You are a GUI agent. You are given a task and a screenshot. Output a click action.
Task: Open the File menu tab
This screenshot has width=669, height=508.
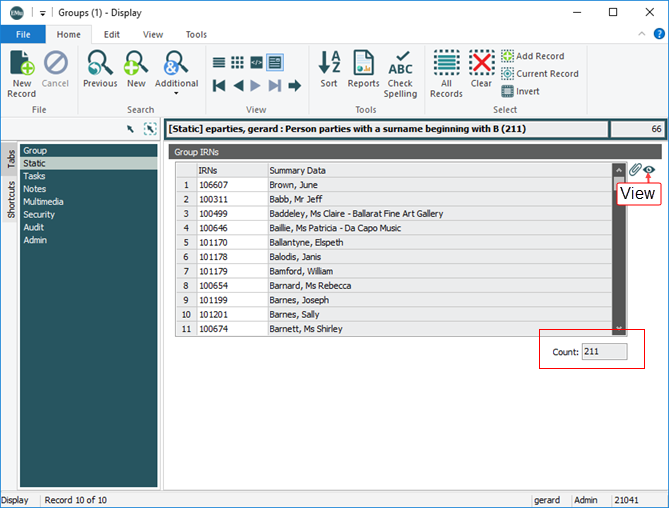click(x=23, y=34)
